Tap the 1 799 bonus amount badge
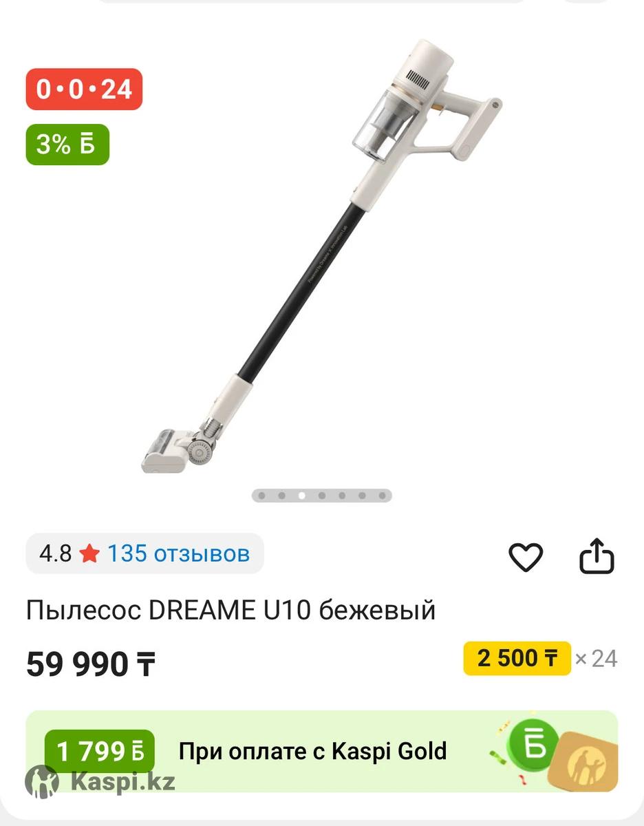Viewport: 644px width, 826px height. [x=100, y=751]
